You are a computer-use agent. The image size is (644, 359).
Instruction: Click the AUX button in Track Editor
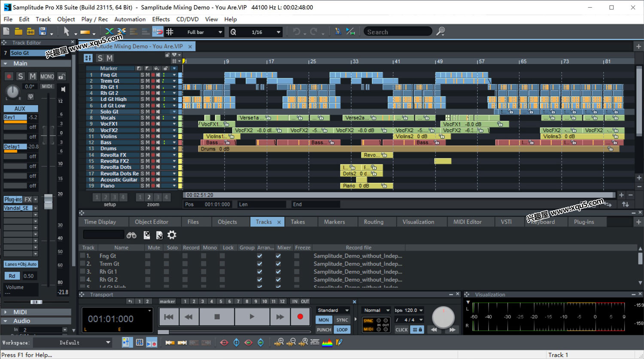20,109
